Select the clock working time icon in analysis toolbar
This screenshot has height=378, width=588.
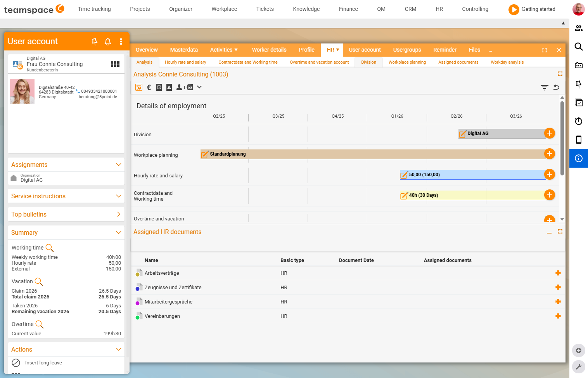(x=159, y=87)
